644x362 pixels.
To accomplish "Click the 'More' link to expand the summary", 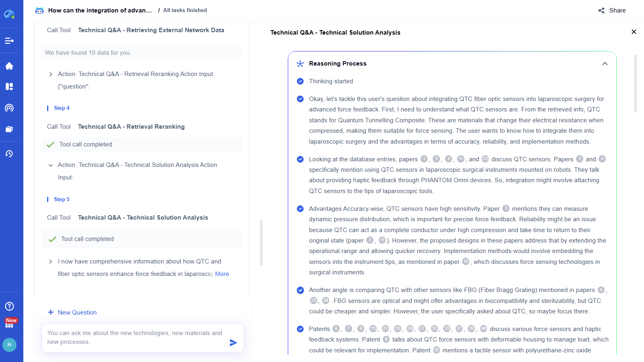I will tap(222, 274).
